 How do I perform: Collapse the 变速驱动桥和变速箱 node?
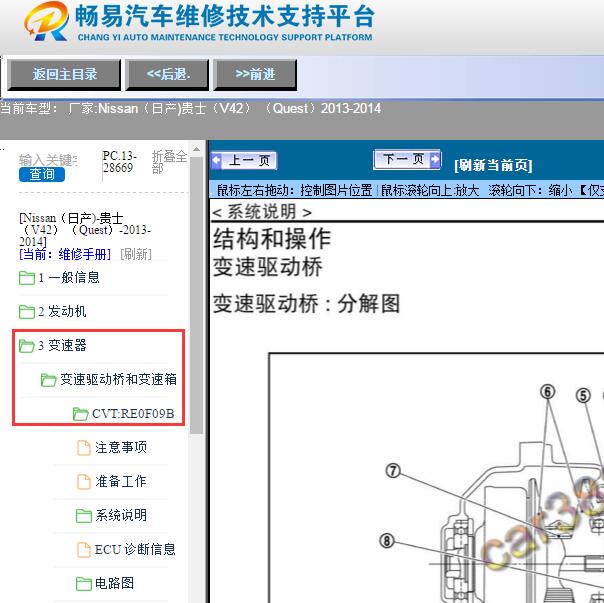(118, 380)
